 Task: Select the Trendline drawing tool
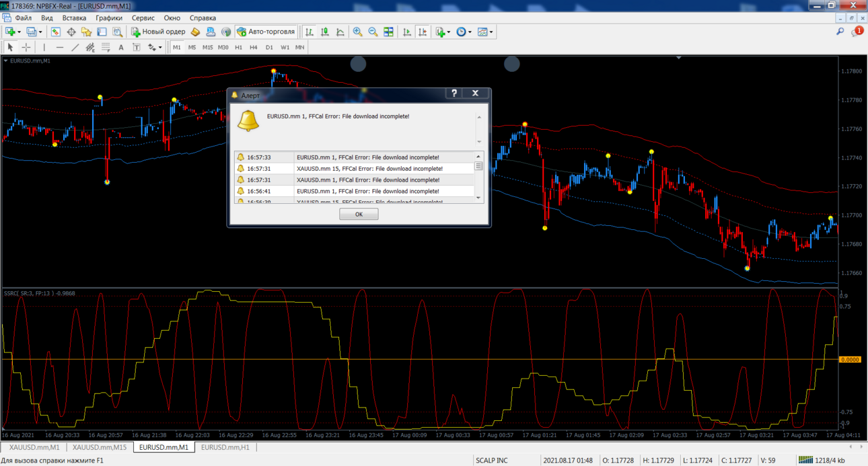pyautogui.click(x=75, y=47)
